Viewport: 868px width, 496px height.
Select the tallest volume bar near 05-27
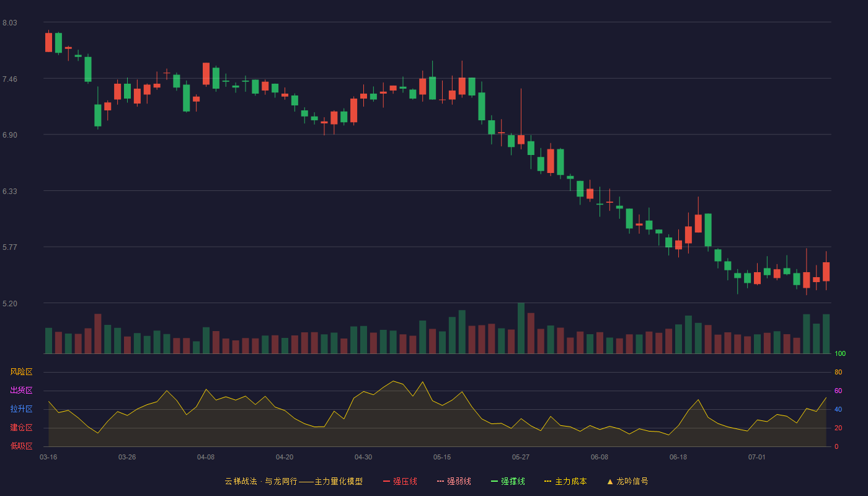521,329
